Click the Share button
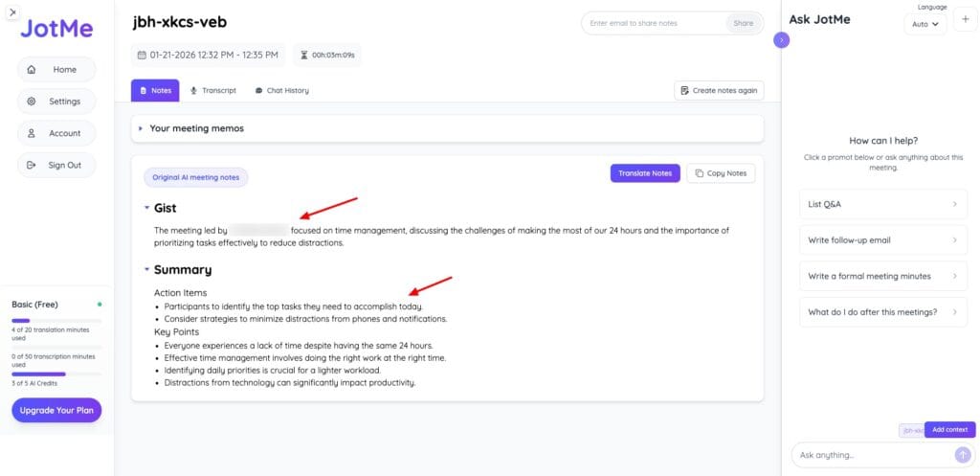This screenshot has width=980, height=476. (743, 23)
